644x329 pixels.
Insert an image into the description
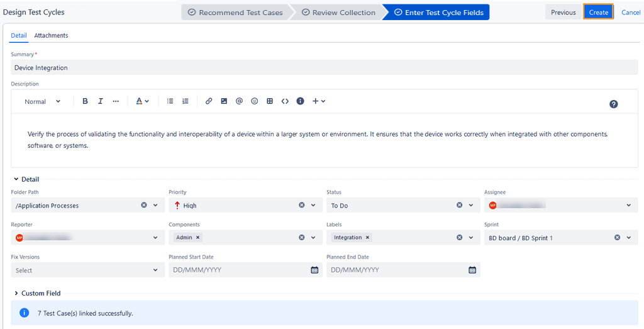pyautogui.click(x=224, y=101)
